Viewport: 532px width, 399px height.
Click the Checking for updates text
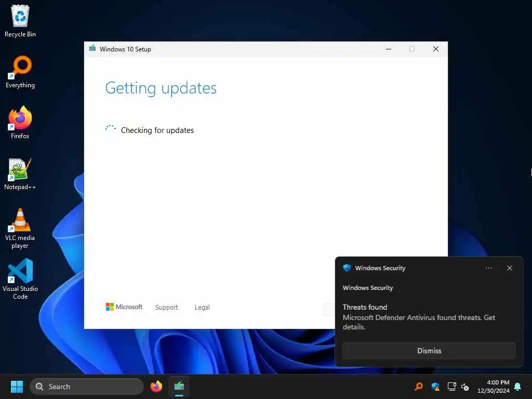click(x=157, y=130)
